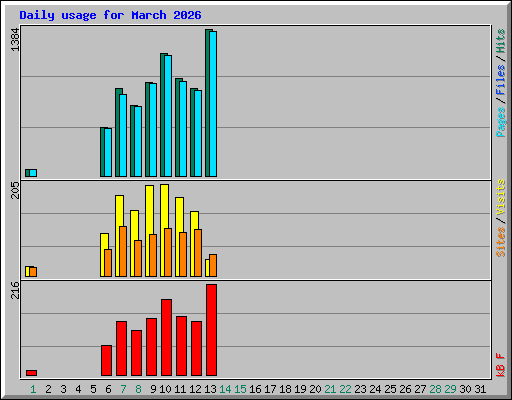Click the day 27 axis label
Viewport: 512px width, 400px height.
coord(420,389)
